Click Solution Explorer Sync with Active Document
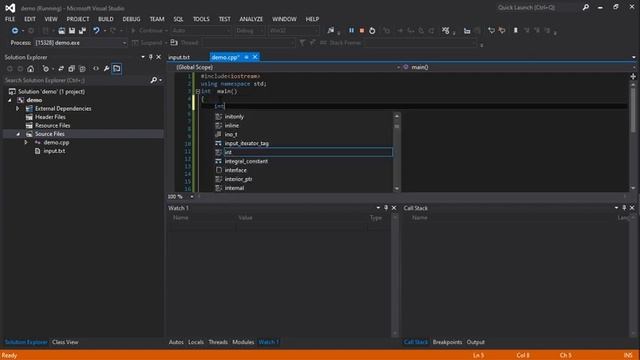The height and width of the screenshot is (360, 640). 61,69
